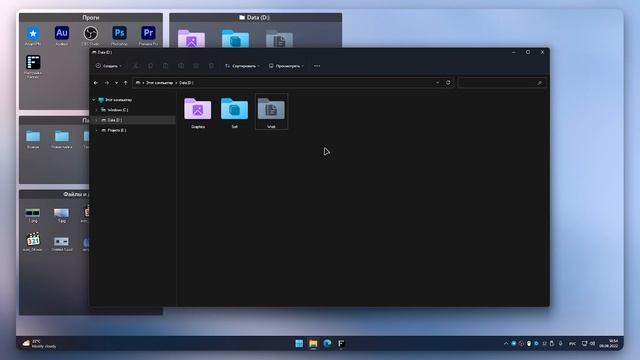The image size is (640, 360).
Task: Collapse the Этот компьютер tree node
Action: coord(94,100)
